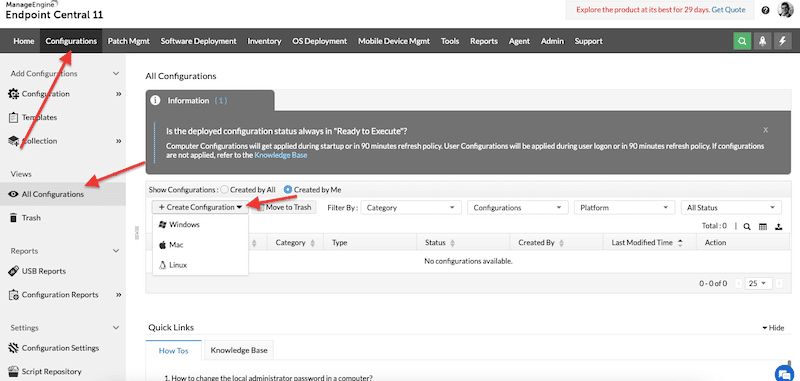The image size is (800, 381).
Task: Open the Reports menu in navbar
Action: coord(484,41)
